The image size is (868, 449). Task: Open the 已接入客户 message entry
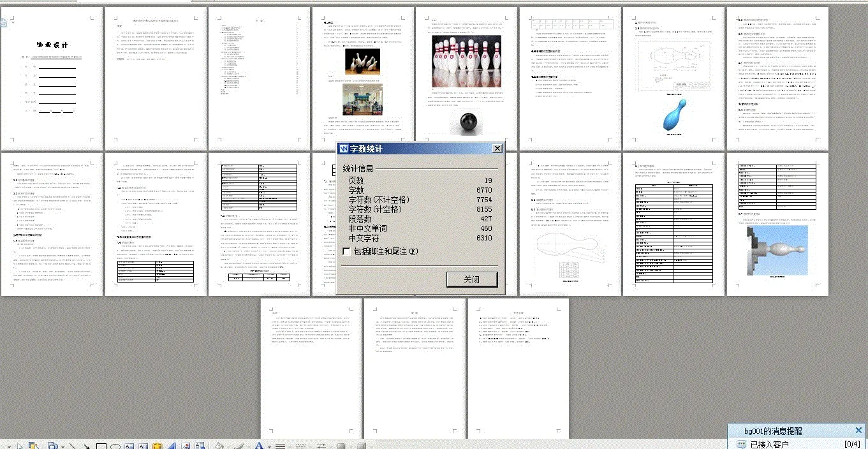coord(769,444)
